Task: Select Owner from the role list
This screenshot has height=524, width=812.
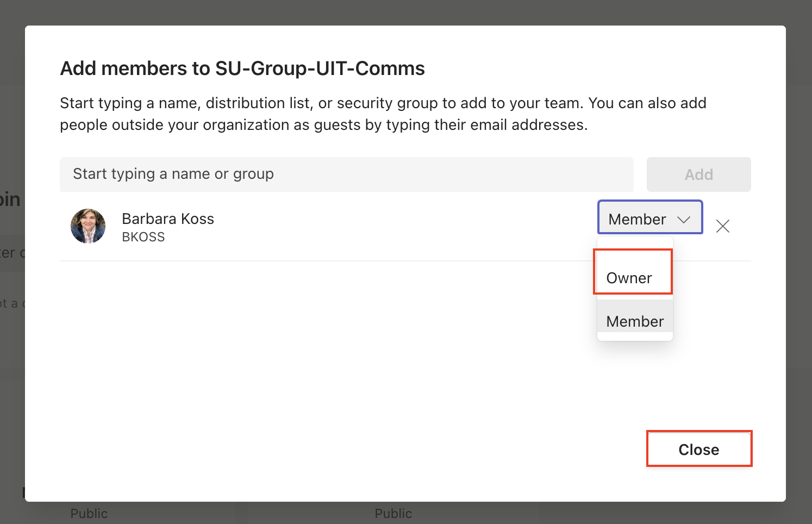Action: pos(629,278)
